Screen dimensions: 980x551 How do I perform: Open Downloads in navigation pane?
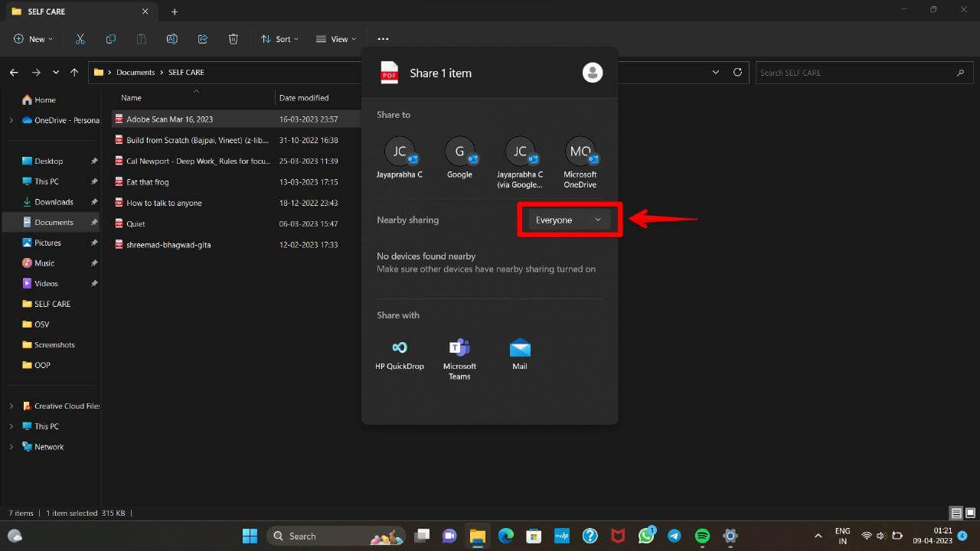pyautogui.click(x=54, y=202)
